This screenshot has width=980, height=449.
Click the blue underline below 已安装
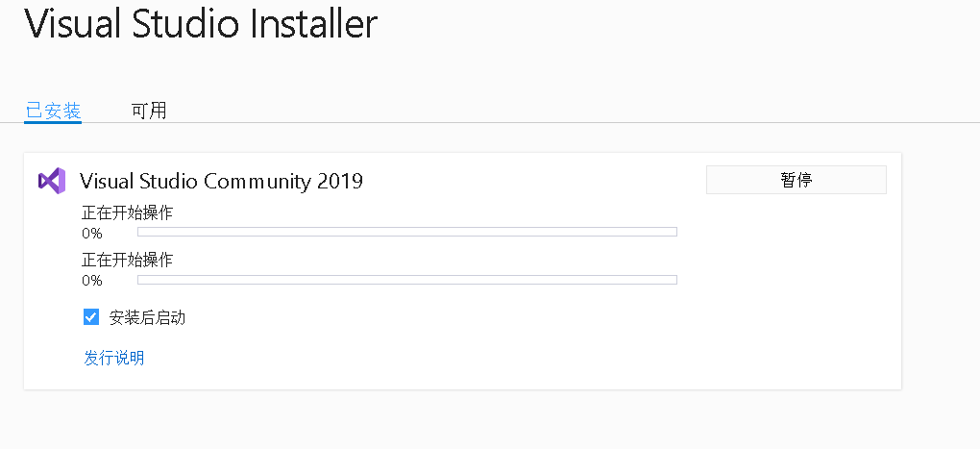click(53, 122)
